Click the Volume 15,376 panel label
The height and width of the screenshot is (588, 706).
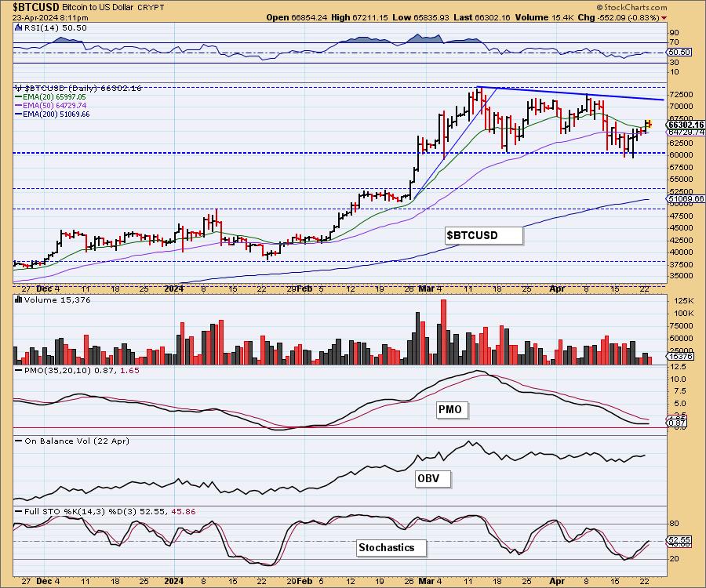pyautogui.click(x=57, y=299)
